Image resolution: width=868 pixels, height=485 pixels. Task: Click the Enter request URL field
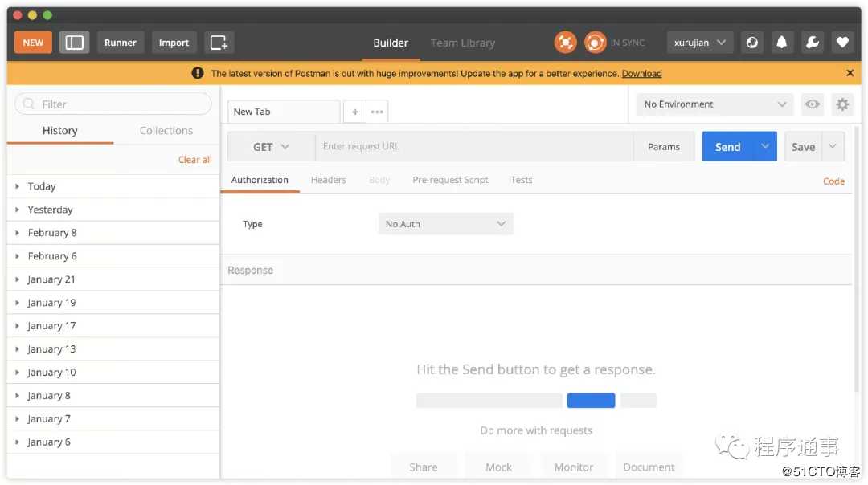pos(474,147)
